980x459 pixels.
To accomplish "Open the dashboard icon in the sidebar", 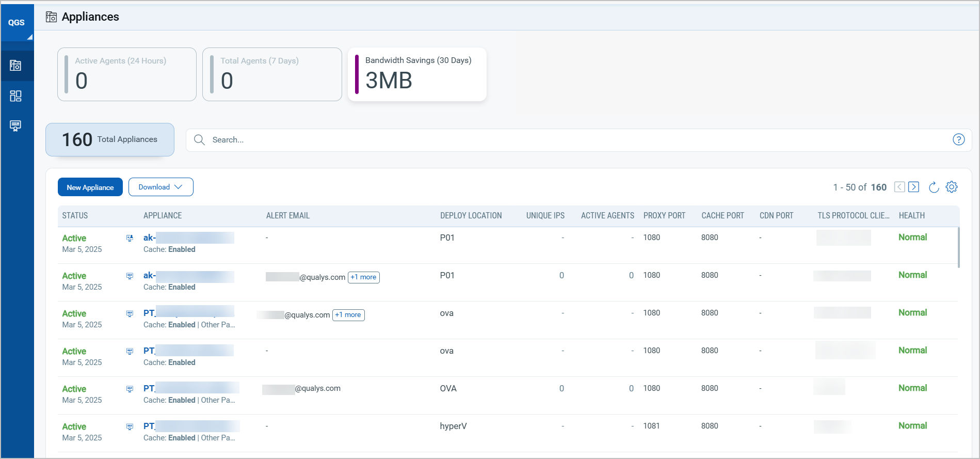I will [15, 96].
